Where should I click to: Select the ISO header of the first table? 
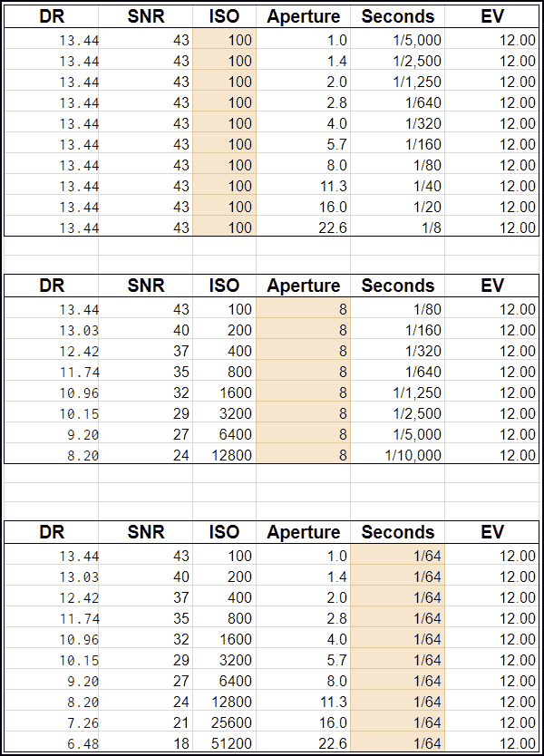point(224,16)
